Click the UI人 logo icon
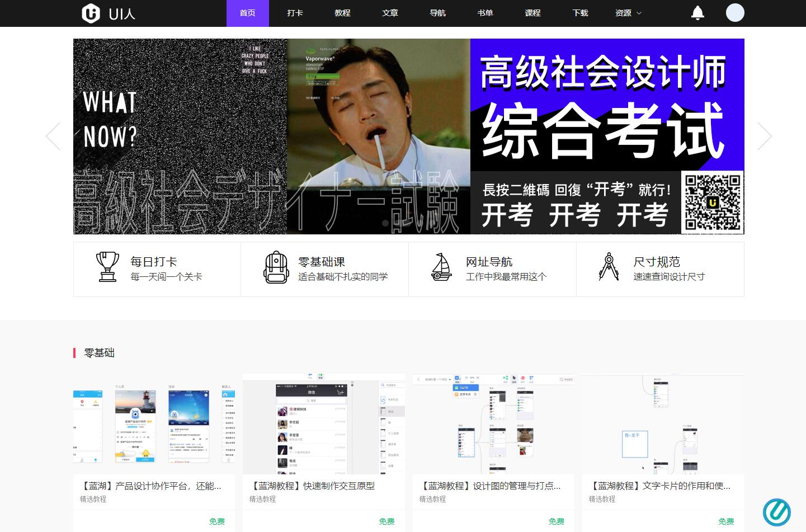This screenshot has height=532, width=806. coord(91,13)
